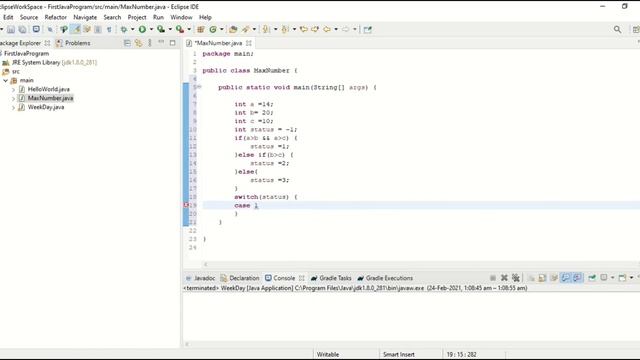Close the MaxNumber.java editor tab
The image size is (640, 360).
pyautogui.click(x=249, y=43)
